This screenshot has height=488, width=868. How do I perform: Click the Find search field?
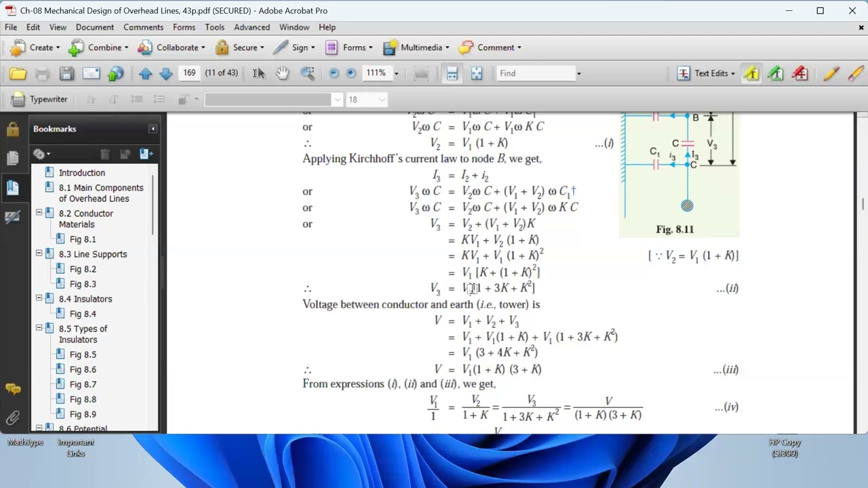536,73
